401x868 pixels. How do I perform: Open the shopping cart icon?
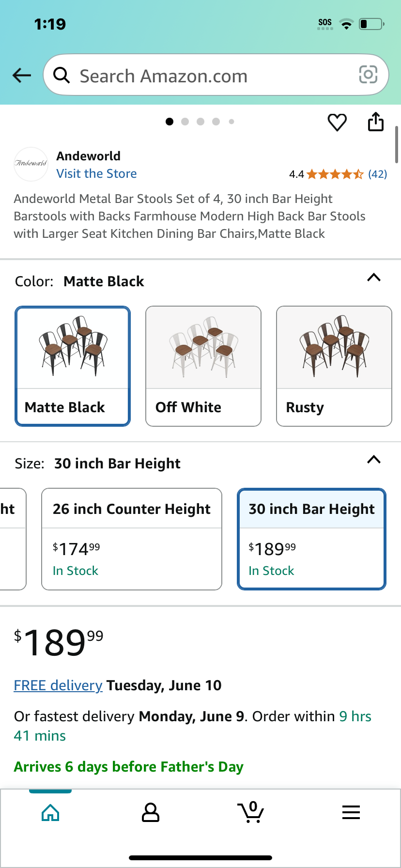(x=251, y=812)
